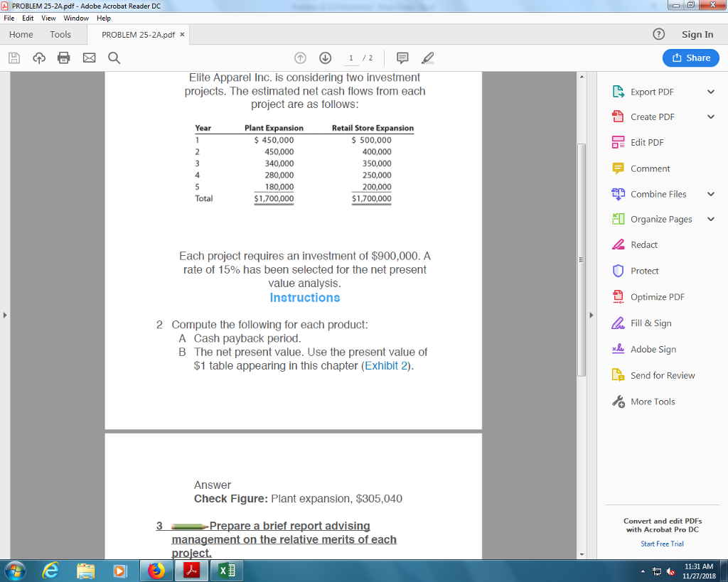Open the search function

click(x=114, y=58)
